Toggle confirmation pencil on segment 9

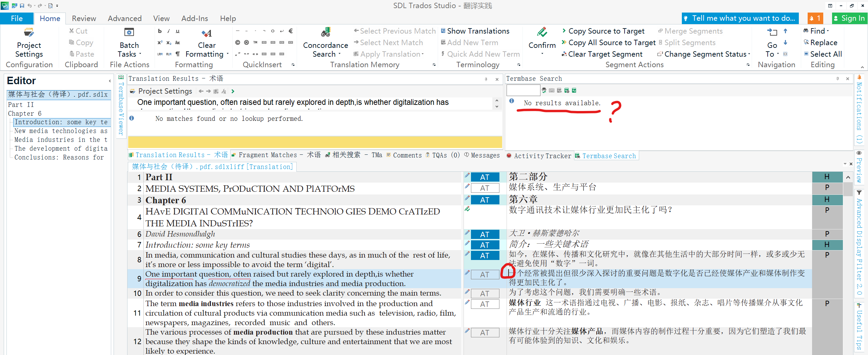click(x=467, y=273)
